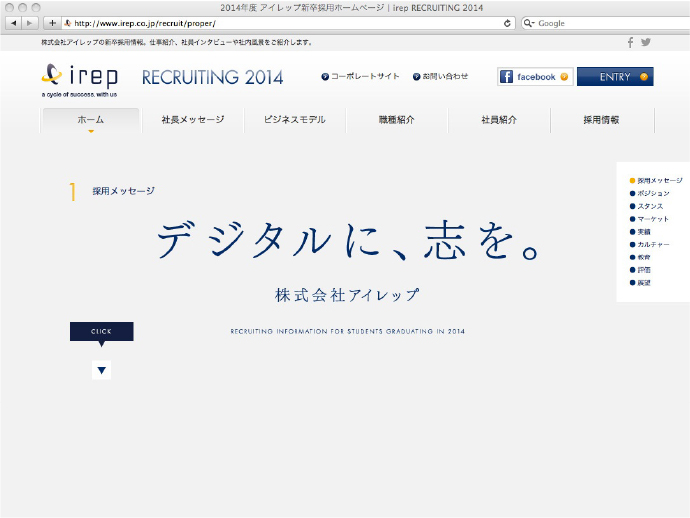Click the コーポレートサイト link

pos(360,77)
